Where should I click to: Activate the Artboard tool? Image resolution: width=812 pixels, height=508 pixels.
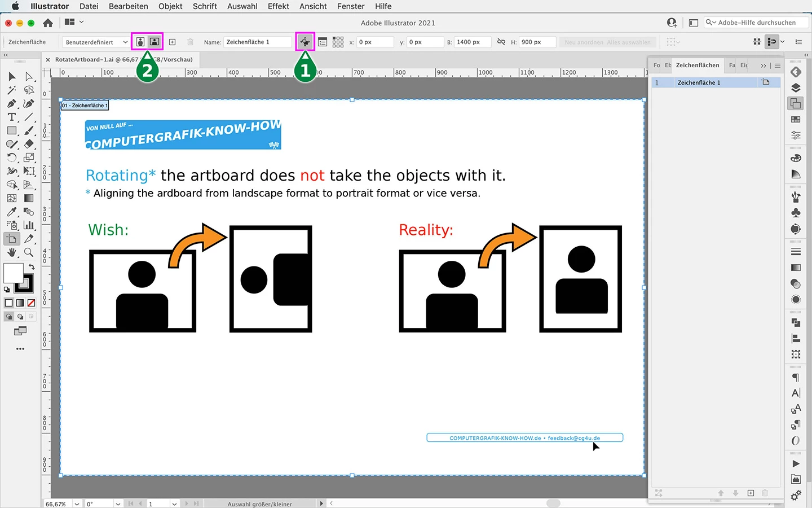tap(12, 239)
